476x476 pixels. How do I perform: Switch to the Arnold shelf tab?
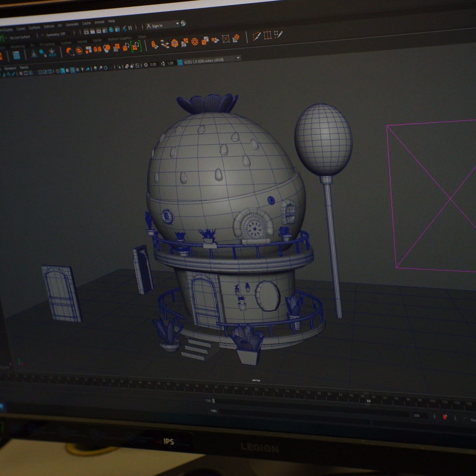pos(82,42)
